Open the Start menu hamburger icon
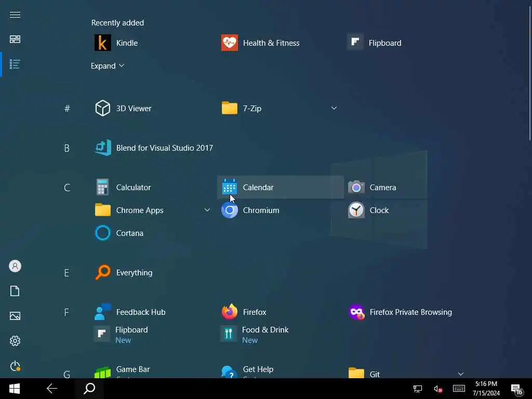The image size is (532, 399). click(x=15, y=15)
